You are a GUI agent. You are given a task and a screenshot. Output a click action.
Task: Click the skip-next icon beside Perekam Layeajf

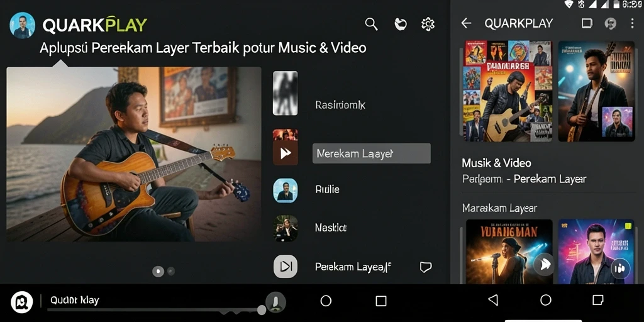pos(286,267)
